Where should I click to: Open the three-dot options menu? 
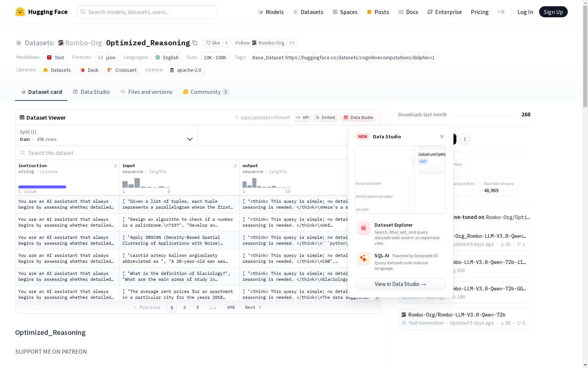click(x=465, y=139)
